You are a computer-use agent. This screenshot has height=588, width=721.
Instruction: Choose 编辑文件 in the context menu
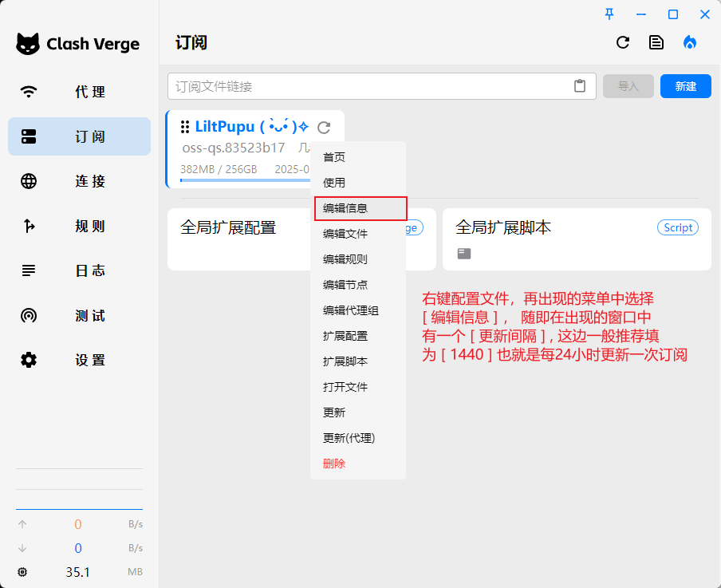point(345,234)
